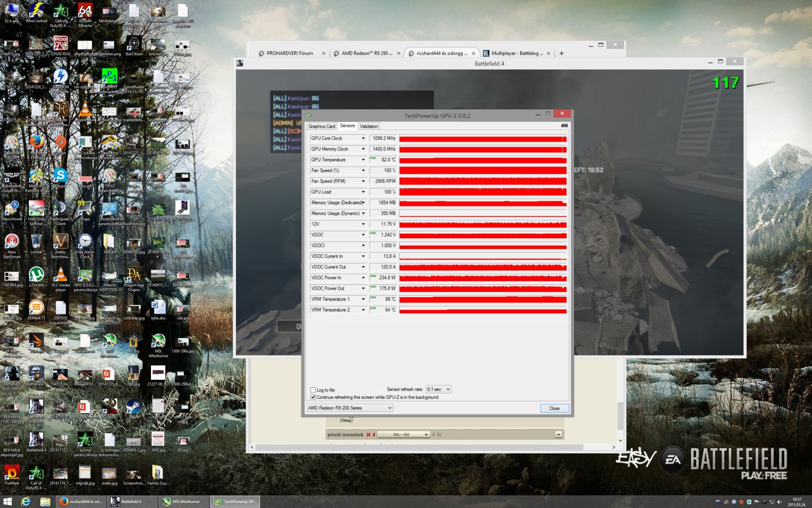This screenshot has height=508, width=812.
Task: Open the Windows Start button
Action: pos(7,502)
